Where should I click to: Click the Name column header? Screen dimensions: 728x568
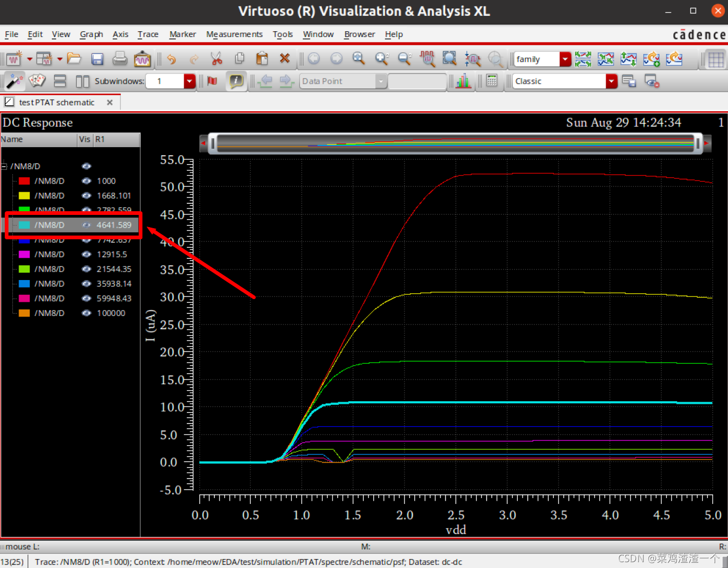(39, 139)
